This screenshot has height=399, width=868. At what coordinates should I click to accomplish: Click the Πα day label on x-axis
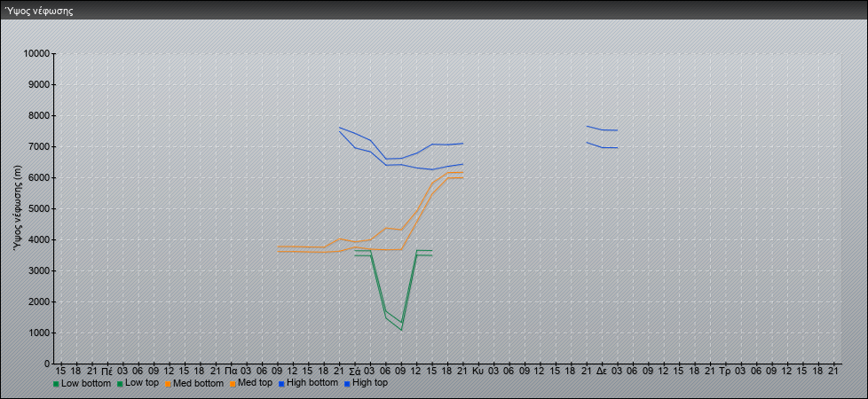(x=232, y=371)
